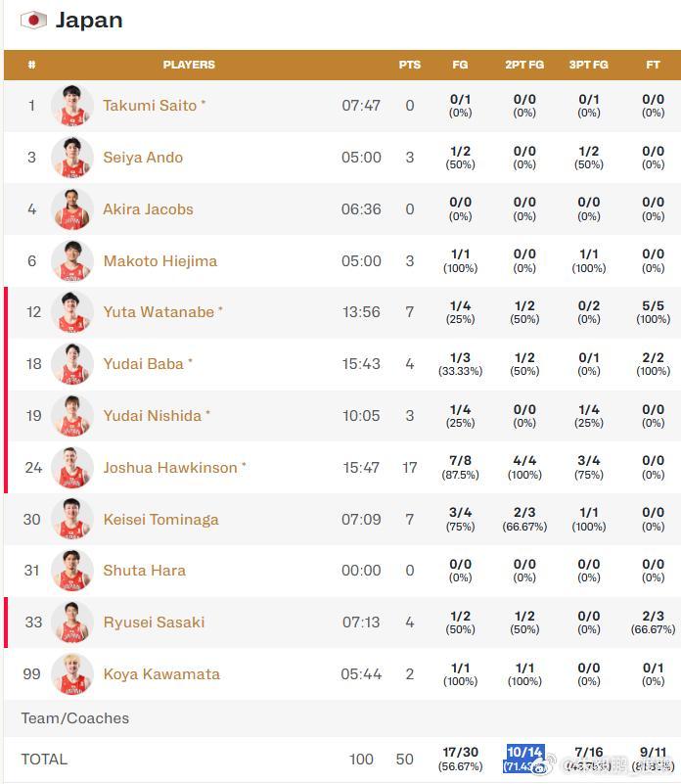The image size is (681, 784).
Task: Click Yuta Watanabe's profile picture
Action: pos(72,312)
